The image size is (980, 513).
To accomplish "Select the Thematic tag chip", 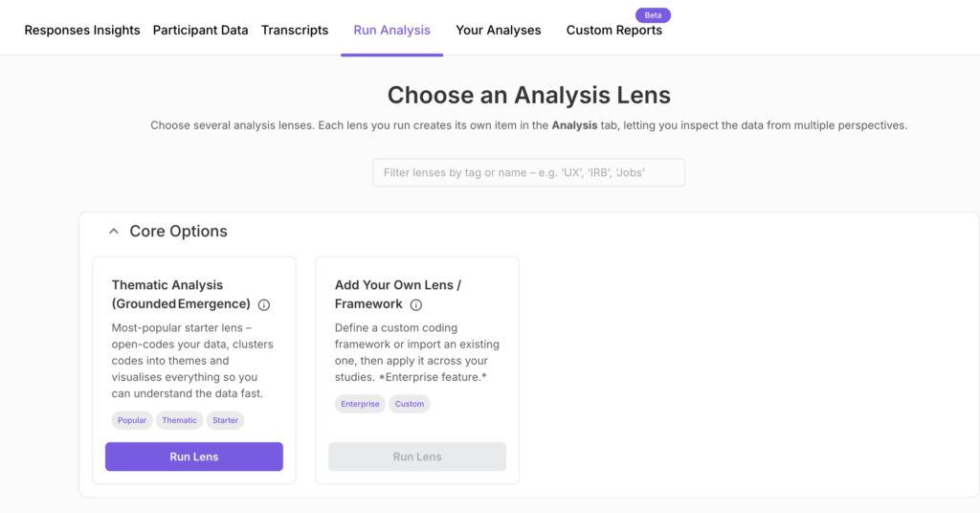I will point(179,420).
